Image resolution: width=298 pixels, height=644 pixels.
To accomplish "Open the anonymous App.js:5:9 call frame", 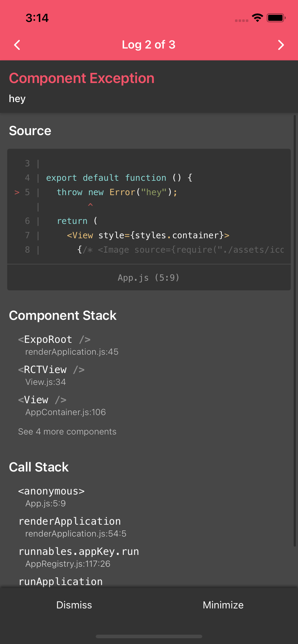I will point(51,497).
